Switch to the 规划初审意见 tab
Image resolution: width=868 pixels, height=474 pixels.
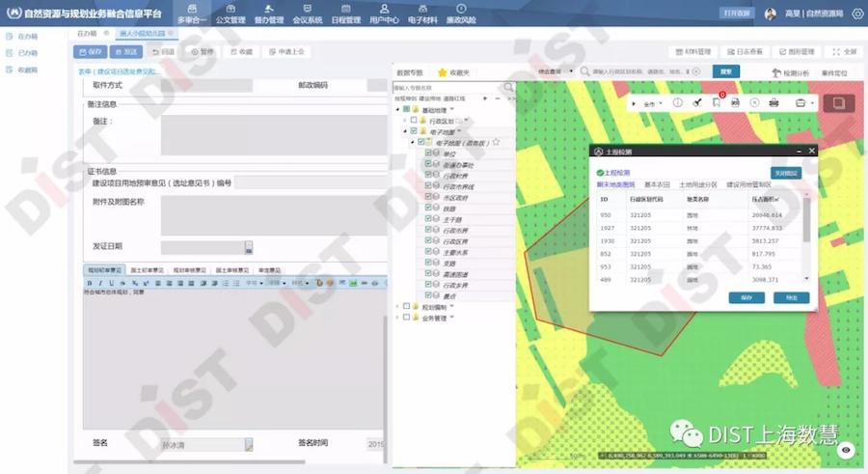[104, 270]
